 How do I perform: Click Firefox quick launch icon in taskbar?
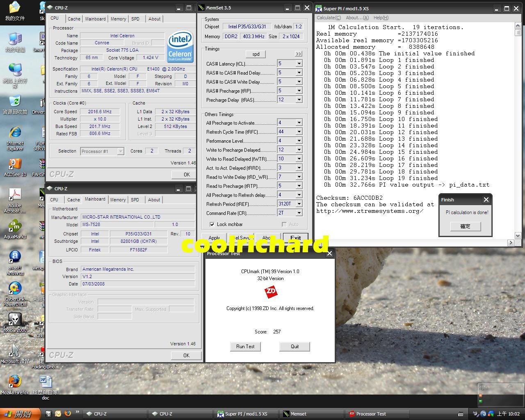click(x=68, y=413)
